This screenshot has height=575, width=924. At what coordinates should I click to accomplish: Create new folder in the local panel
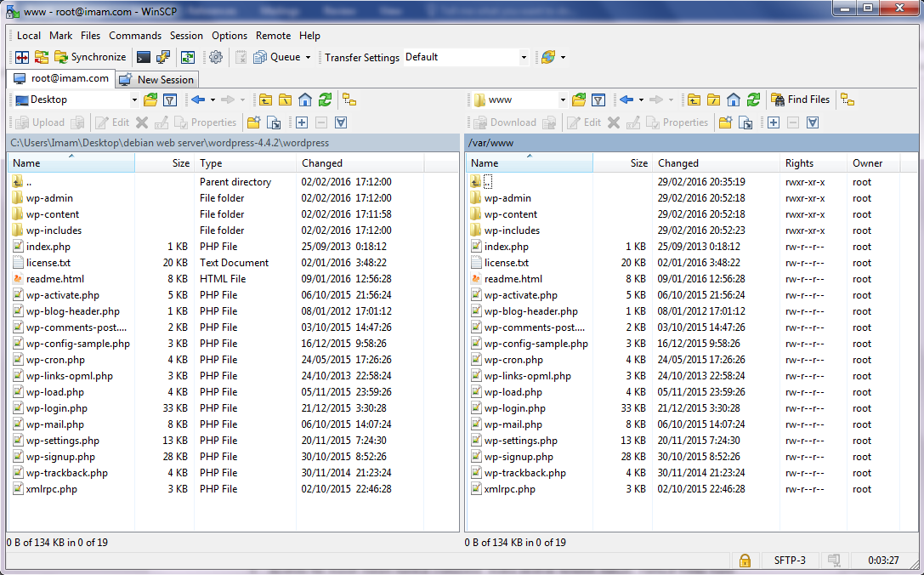coord(254,122)
